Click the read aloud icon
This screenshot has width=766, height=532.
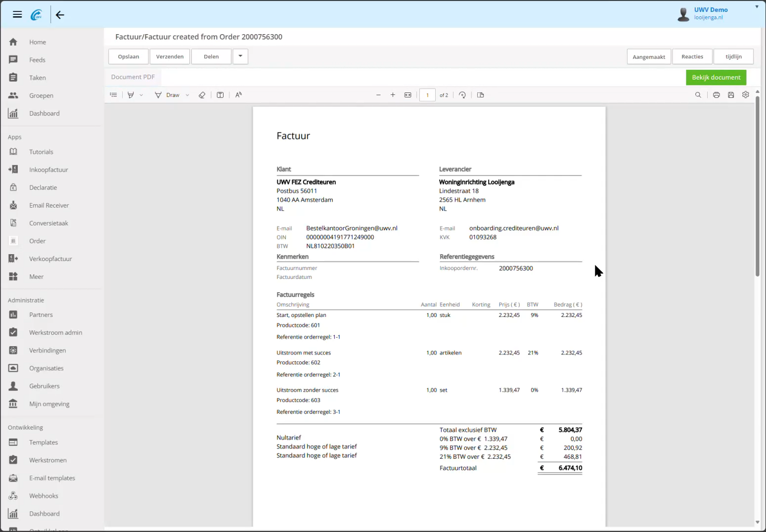[x=238, y=95]
